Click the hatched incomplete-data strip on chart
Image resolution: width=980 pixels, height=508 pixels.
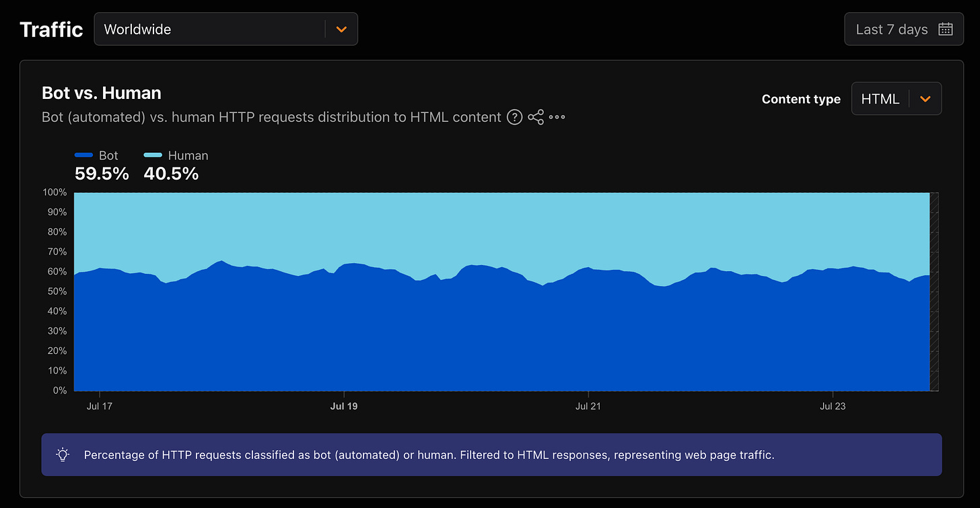(x=934, y=291)
